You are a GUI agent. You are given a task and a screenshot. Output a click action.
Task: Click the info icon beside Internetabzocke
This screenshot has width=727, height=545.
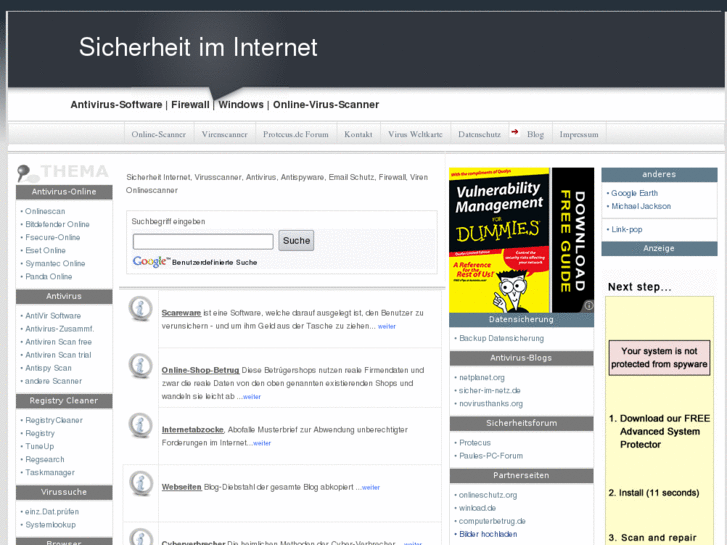[141, 425]
